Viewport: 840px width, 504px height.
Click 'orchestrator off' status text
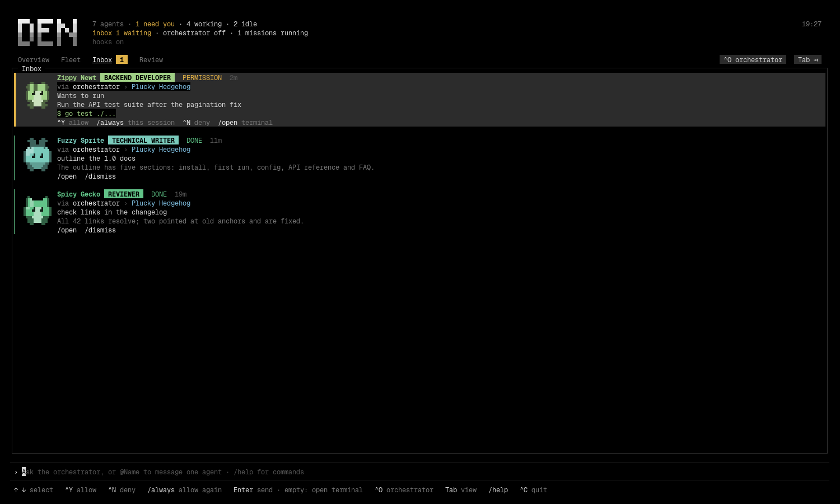(x=194, y=33)
